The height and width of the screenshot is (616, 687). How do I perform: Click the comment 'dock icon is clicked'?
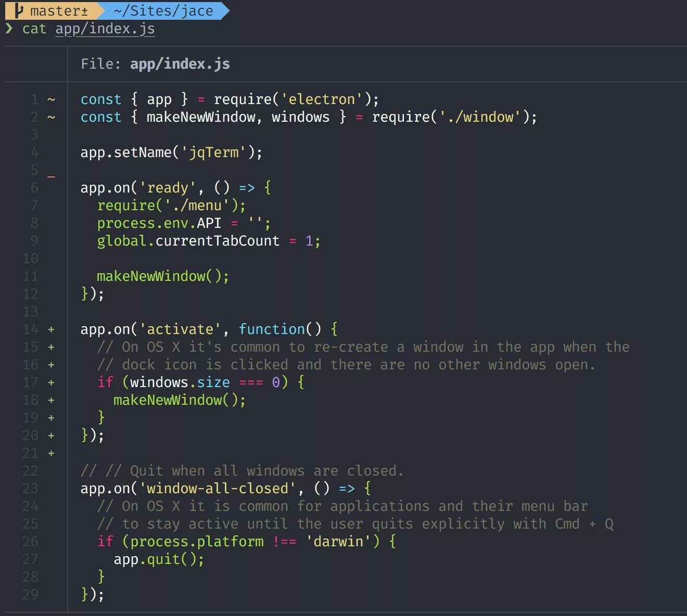pos(347,365)
